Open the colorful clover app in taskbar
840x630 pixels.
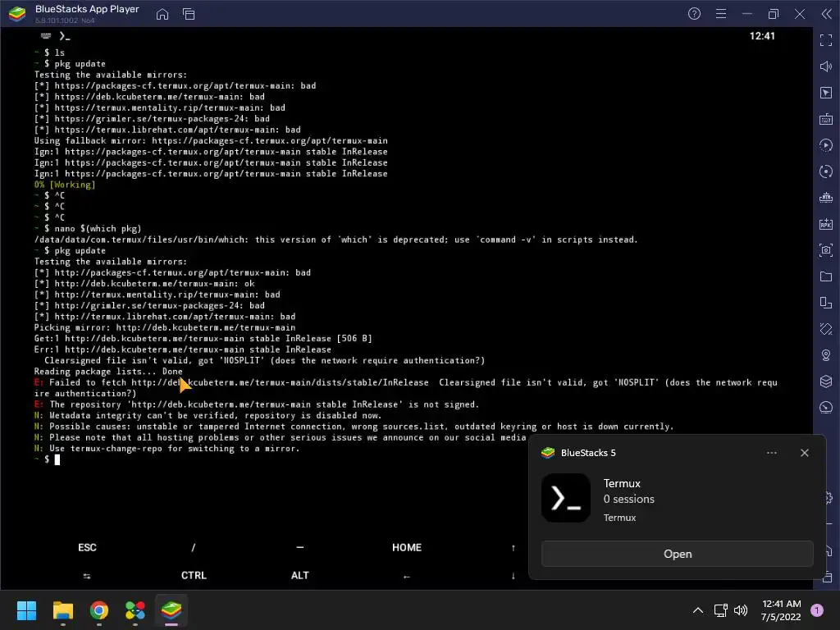point(135,610)
